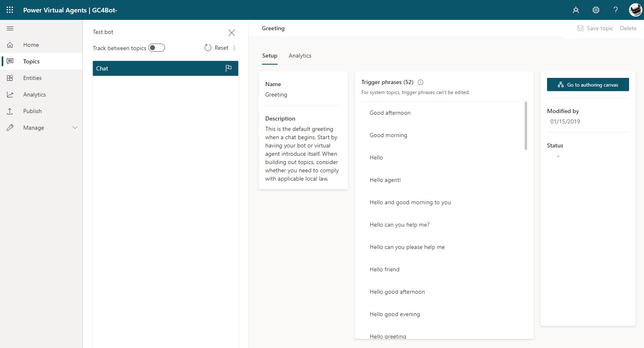644x348 pixels.
Task: Click the Greeting name value
Action: pos(276,94)
